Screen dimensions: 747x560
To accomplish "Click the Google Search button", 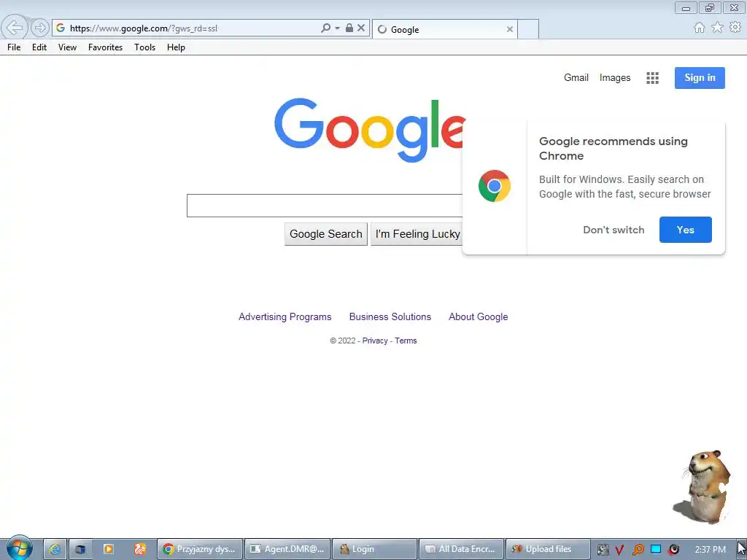I will coord(326,234).
